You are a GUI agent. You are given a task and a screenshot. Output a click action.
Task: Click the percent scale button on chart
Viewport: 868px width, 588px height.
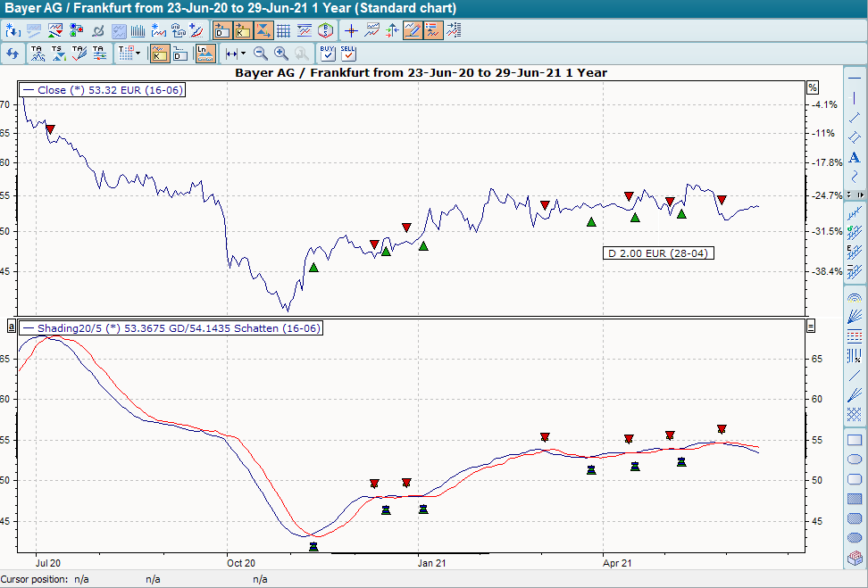click(x=812, y=87)
